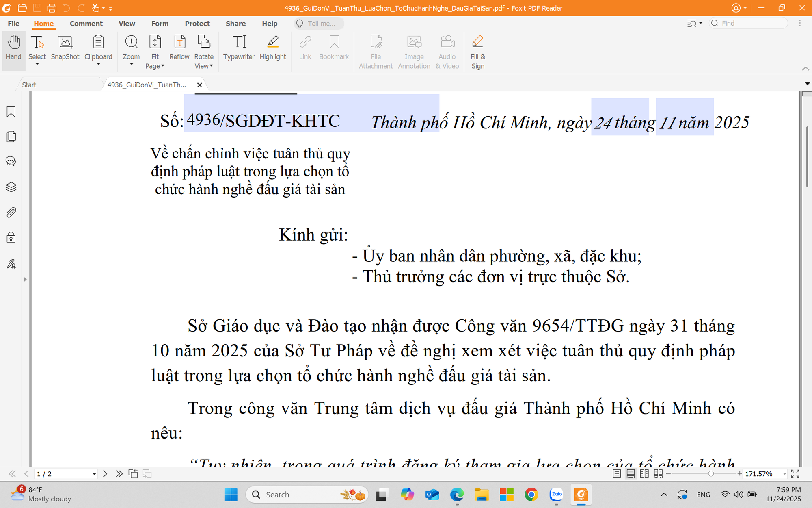Go to the previous view icon
The image size is (812, 508).
click(133, 474)
